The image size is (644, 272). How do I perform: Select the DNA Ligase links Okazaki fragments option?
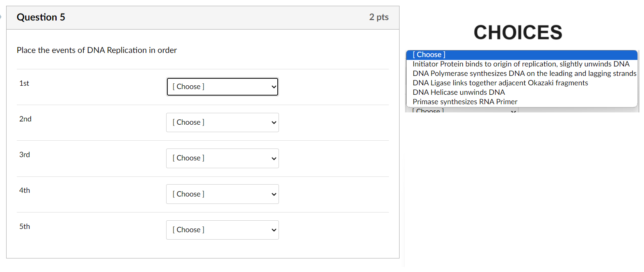(x=500, y=82)
